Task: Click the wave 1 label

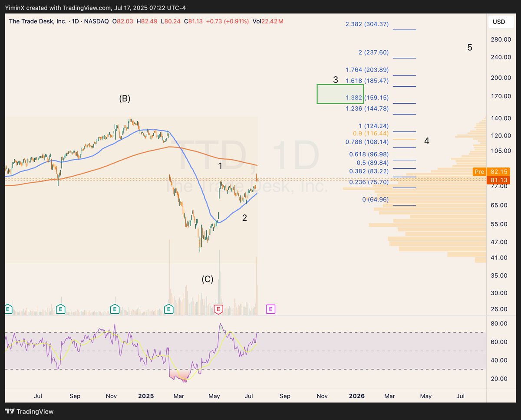Action: (220, 166)
